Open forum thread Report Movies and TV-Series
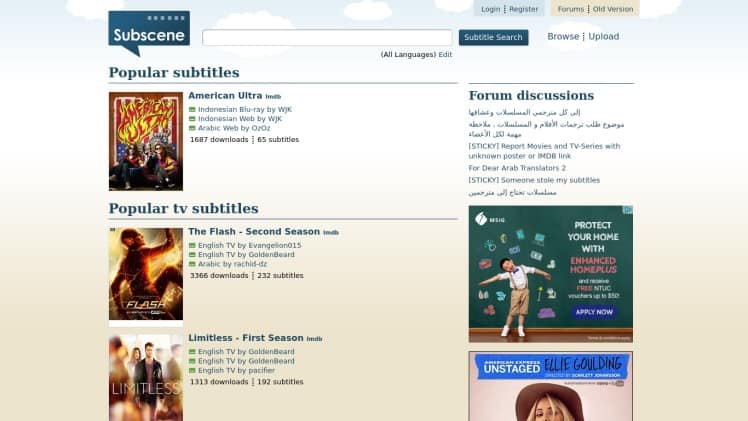The image size is (748, 421). (544, 151)
